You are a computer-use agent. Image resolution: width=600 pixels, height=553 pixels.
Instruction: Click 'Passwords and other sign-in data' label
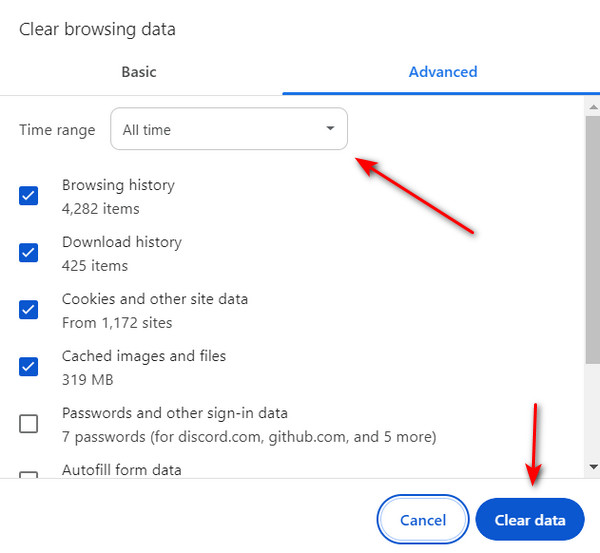[175, 413]
